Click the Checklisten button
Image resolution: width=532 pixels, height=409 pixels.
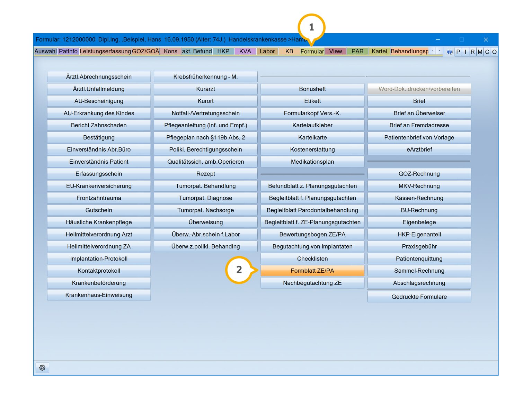pyautogui.click(x=312, y=258)
